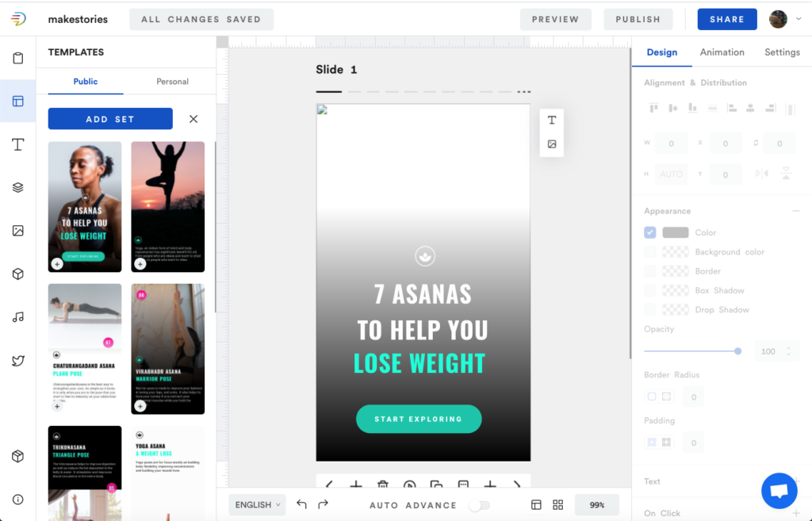Click the align bottom icon
The image size is (812, 521).
tap(692, 108)
